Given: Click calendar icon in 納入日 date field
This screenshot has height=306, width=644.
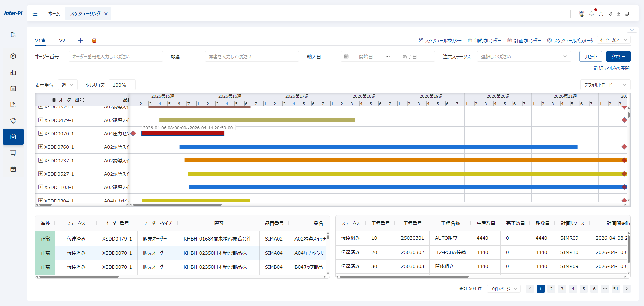Looking at the screenshot, I should pyautogui.click(x=346, y=57).
